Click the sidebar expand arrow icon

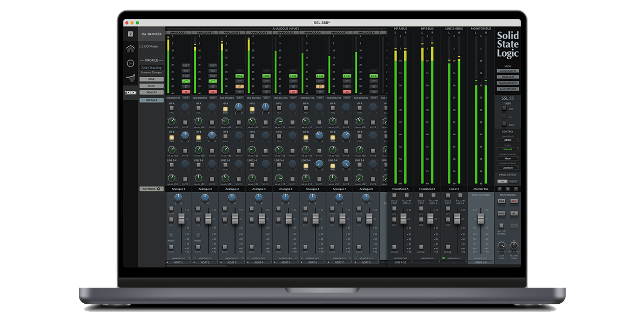(x=130, y=34)
